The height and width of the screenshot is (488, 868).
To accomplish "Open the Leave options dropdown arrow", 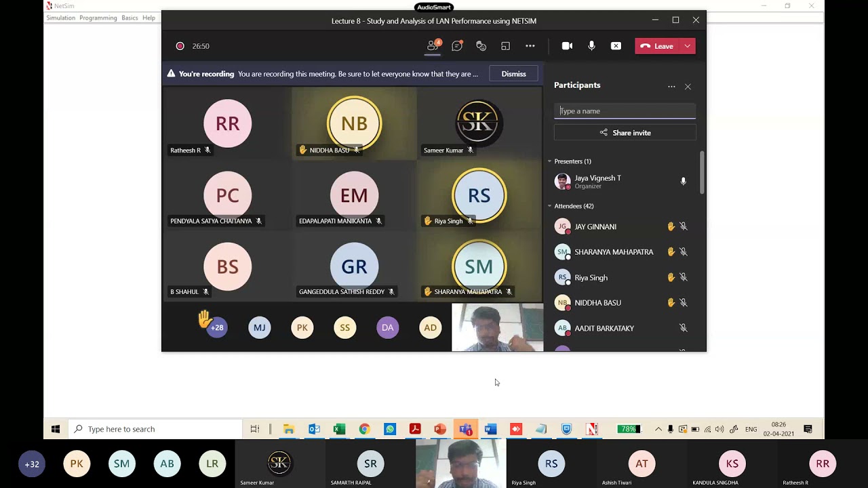I will coord(688,46).
